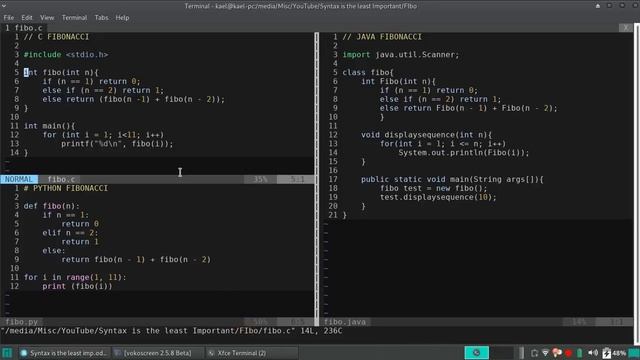Select the highlighted teal workspace in switcher
This screenshot has width=640, height=360.
[x=476, y=353]
